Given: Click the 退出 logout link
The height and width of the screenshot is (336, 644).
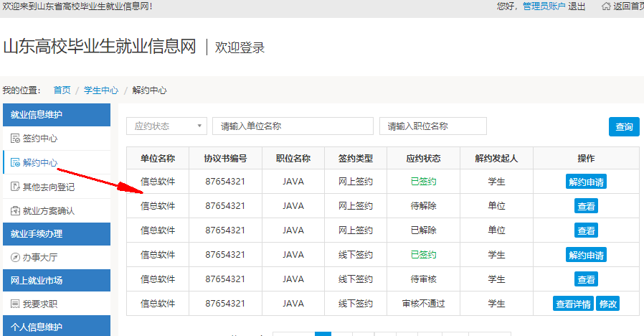Looking at the screenshot, I should 577,6.
